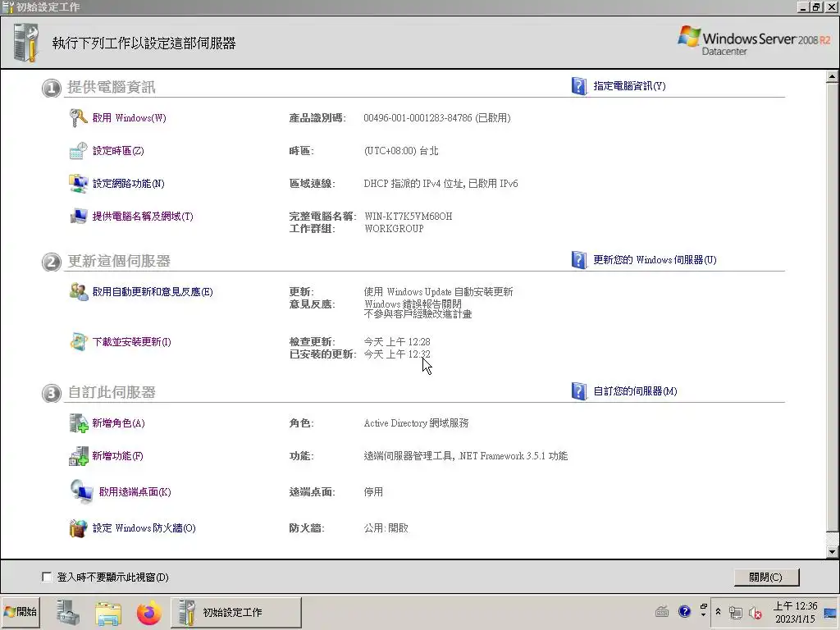Click scrollbar up arrow

[x=832, y=76]
